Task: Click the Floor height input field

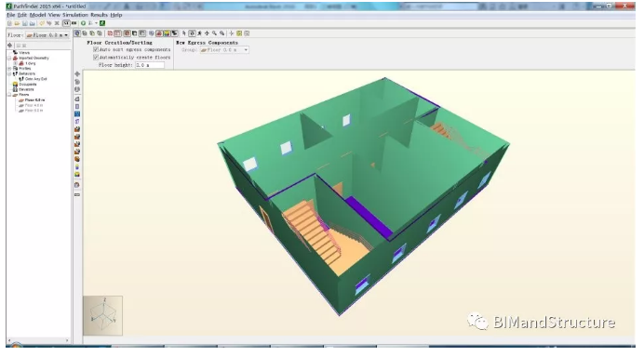Action: pos(150,65)
